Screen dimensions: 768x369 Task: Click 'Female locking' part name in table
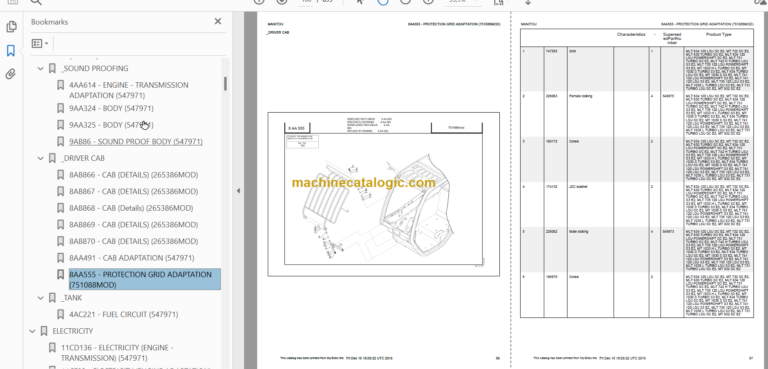[580, 96]
